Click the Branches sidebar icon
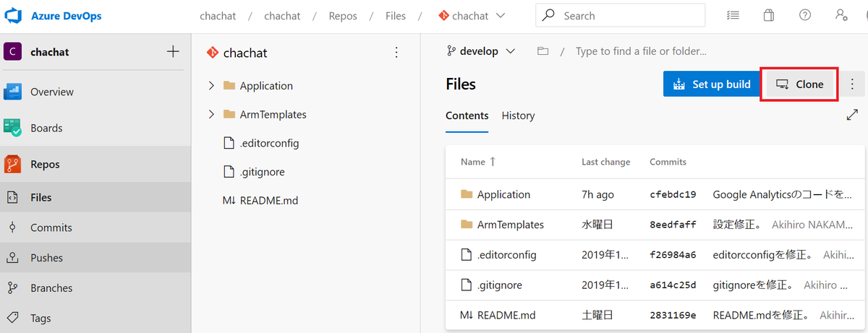 click(13, 287)
